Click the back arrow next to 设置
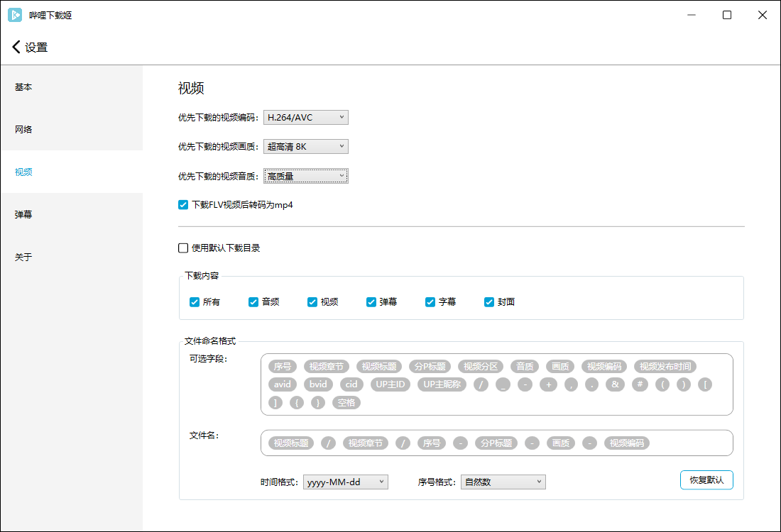This screenshot has width=781, height=532. (x=16, y=48)
